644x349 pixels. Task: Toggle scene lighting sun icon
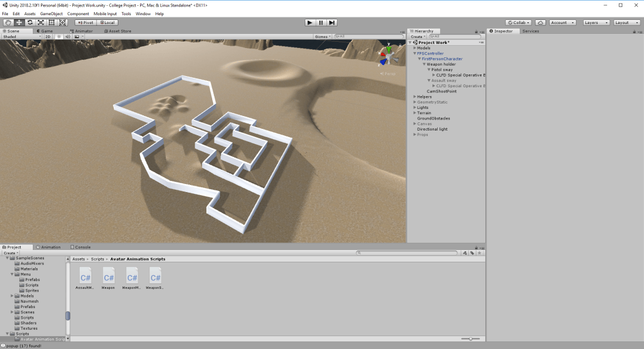pos(59,36)
